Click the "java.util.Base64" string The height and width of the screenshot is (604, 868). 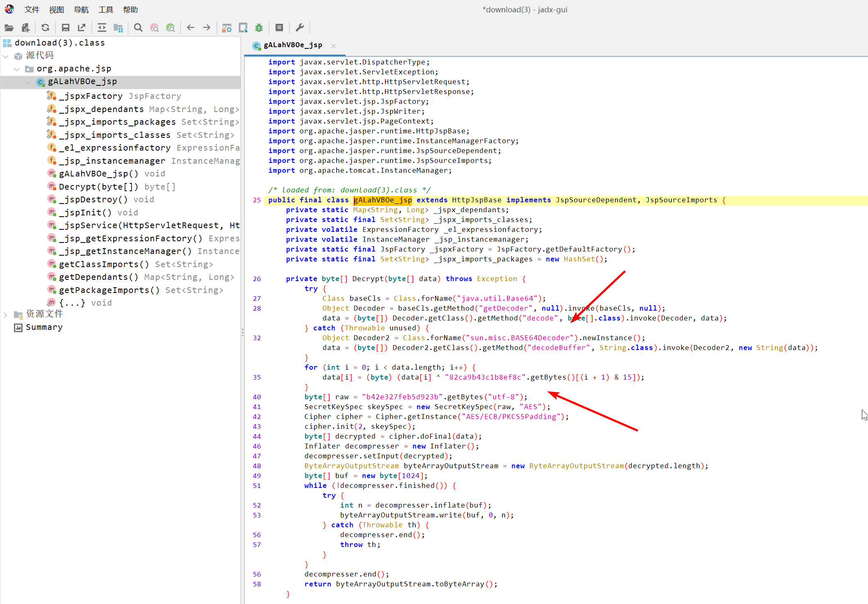click(x=497, y=299)
